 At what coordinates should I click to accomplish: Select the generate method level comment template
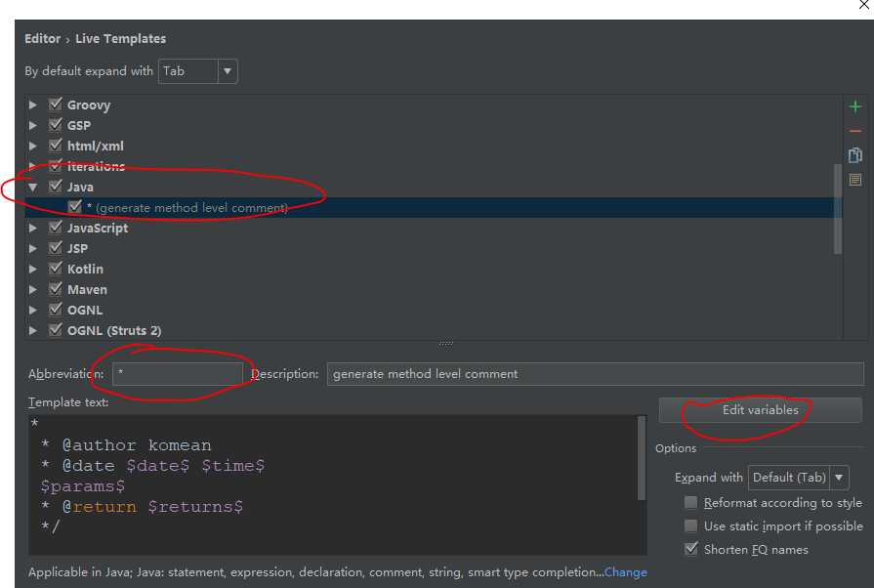[191, 207]
